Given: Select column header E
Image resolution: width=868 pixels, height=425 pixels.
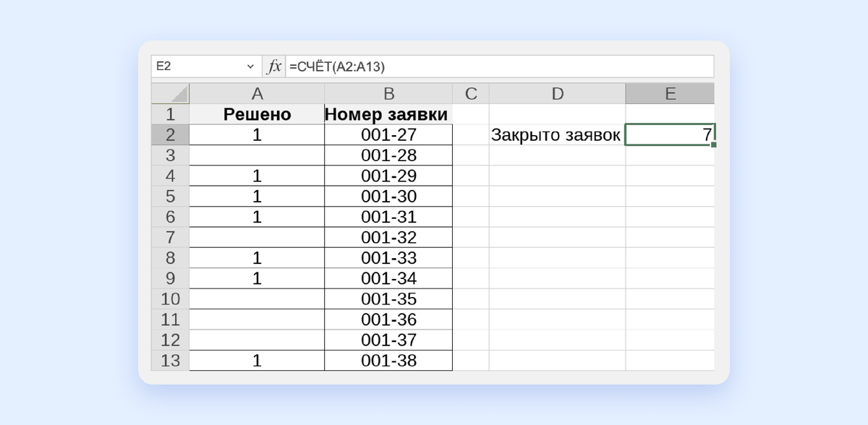Looking at the screenshot, I should [669, 93].
